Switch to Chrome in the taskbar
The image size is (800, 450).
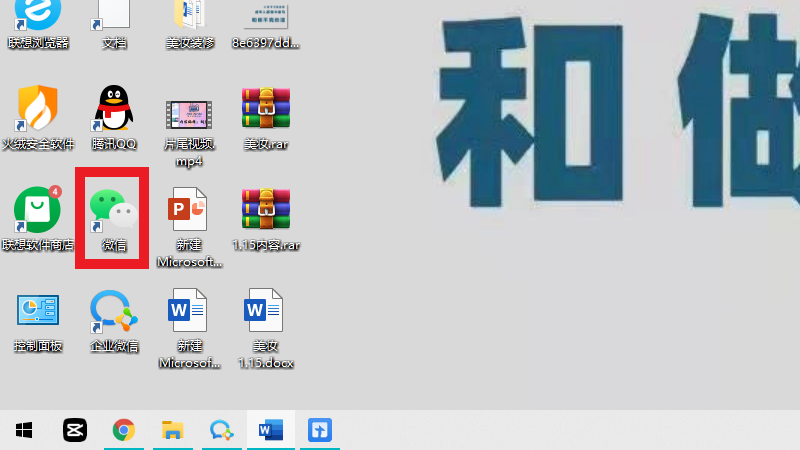(x=123, y=430)
